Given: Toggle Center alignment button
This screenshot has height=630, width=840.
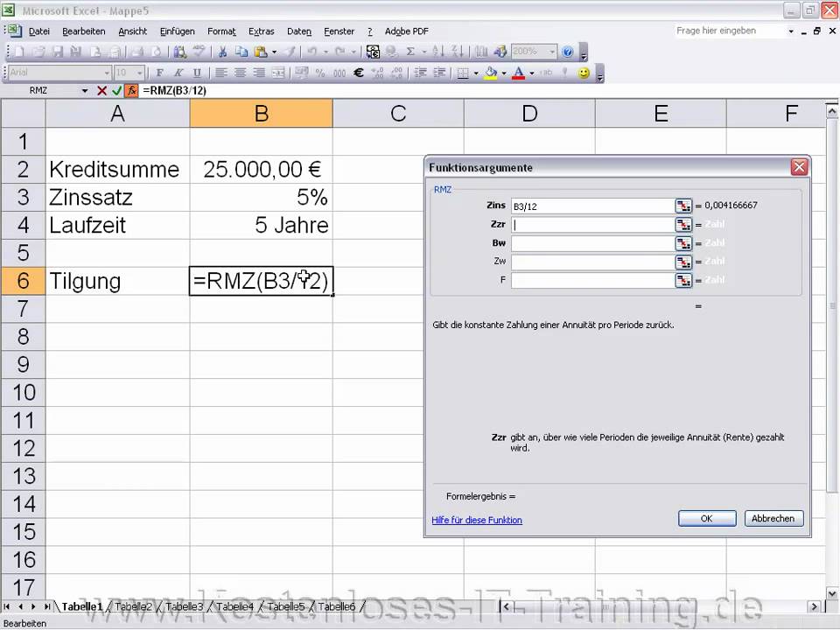Looking at the screenshot, I should (240, 73).
